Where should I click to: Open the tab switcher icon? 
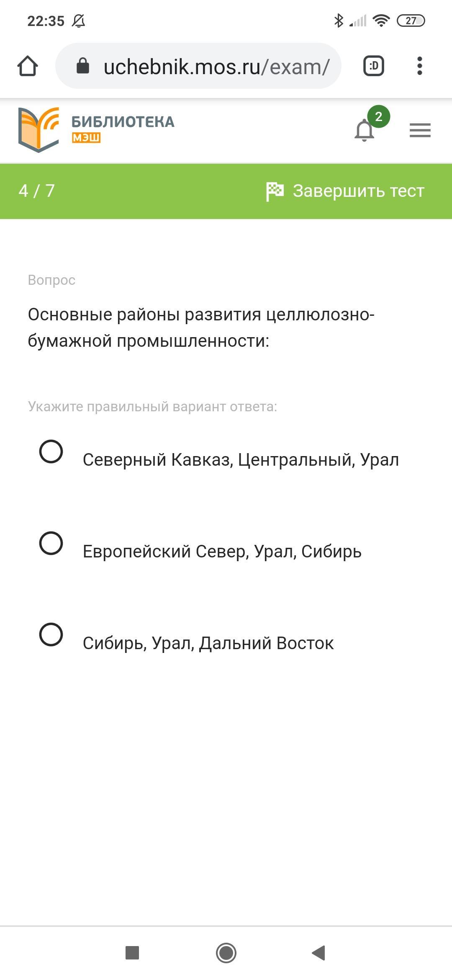373,66
